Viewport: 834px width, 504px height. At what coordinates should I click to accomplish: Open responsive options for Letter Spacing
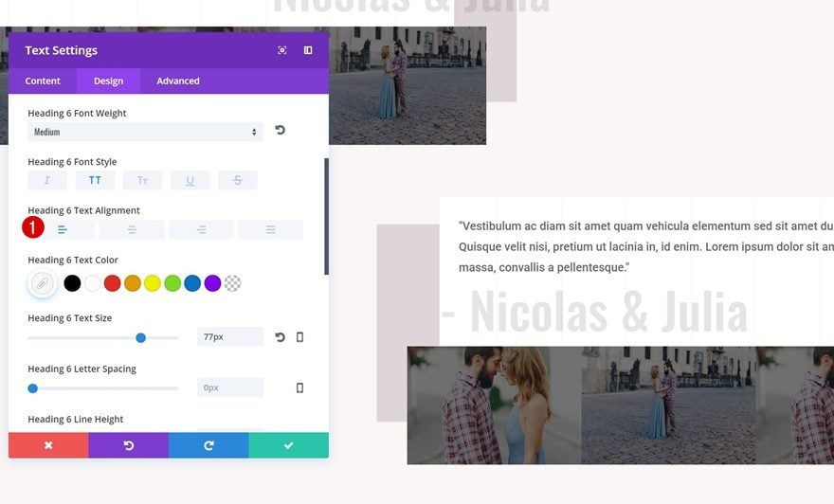(300, 388)
